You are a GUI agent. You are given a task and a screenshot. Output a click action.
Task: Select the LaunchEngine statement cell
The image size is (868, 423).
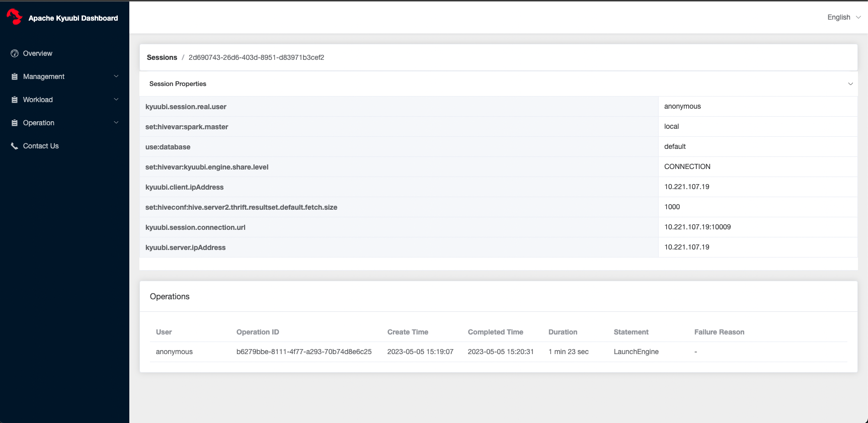point(636,352)
